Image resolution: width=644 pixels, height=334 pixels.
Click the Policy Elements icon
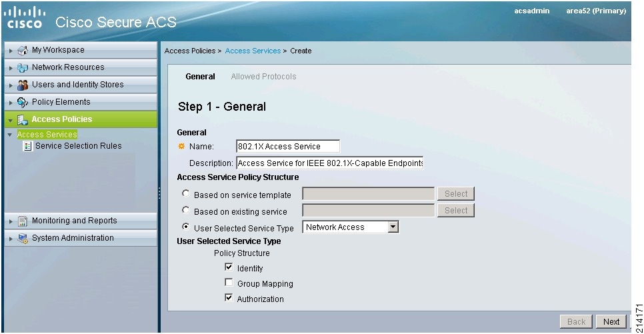coord(23,102)
